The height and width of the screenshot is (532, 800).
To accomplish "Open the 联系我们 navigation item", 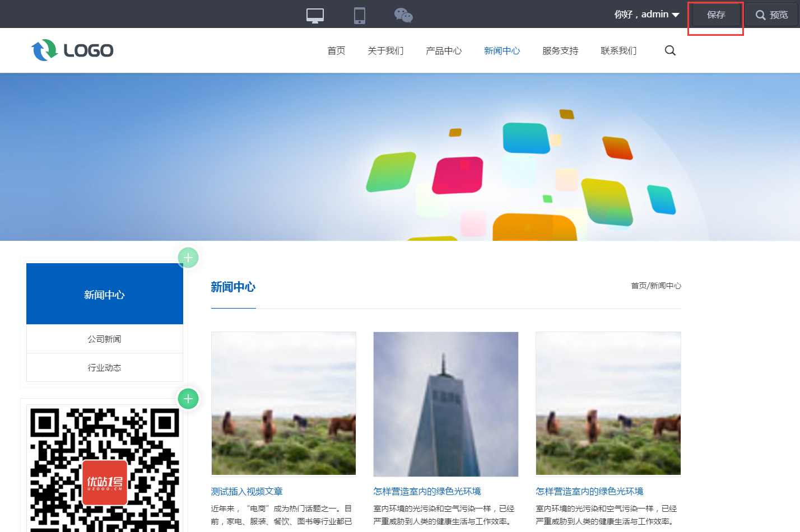I will tap(618, 50).
